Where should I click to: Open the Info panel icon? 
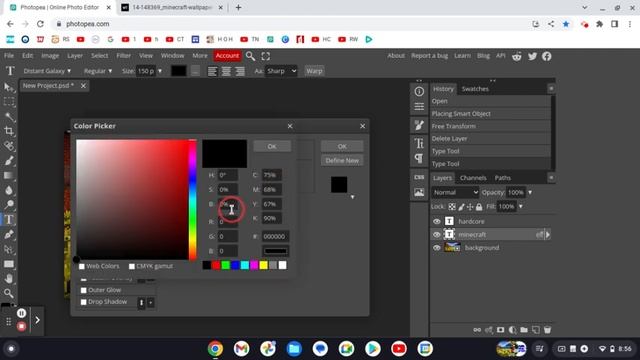click(419, 91)
